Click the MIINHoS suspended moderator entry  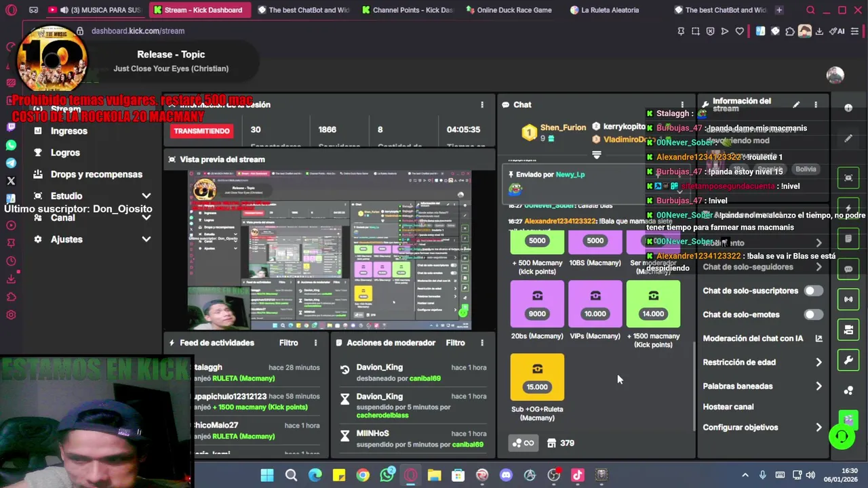pyautogui.click(x=414, y=439)
